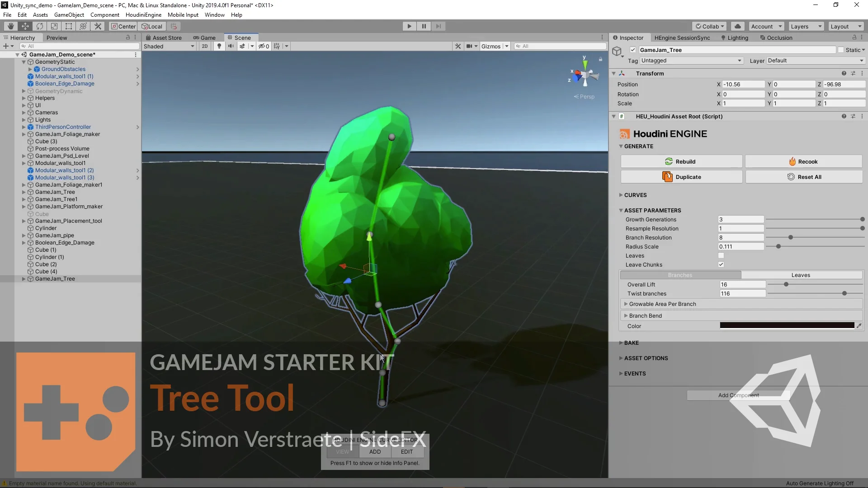868x488 pixels.
Task: Toggle Inspector lock icon
Action: (x=854, y=38)
